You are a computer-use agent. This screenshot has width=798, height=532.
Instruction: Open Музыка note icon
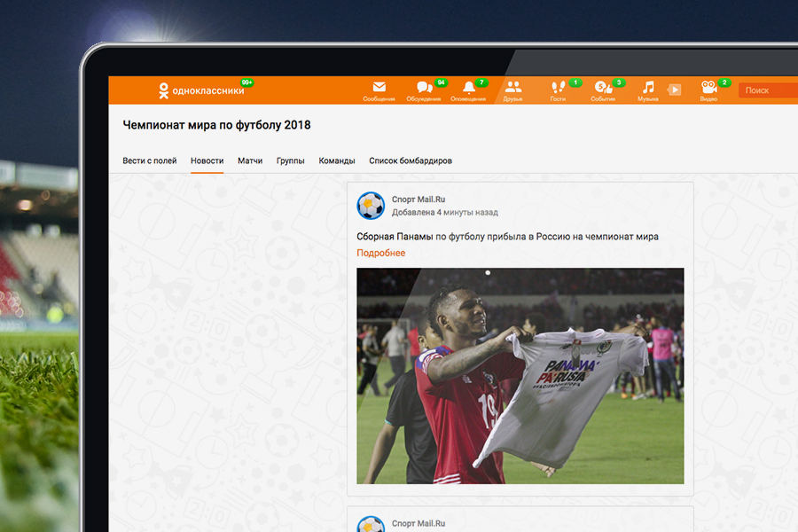[648, 88]
